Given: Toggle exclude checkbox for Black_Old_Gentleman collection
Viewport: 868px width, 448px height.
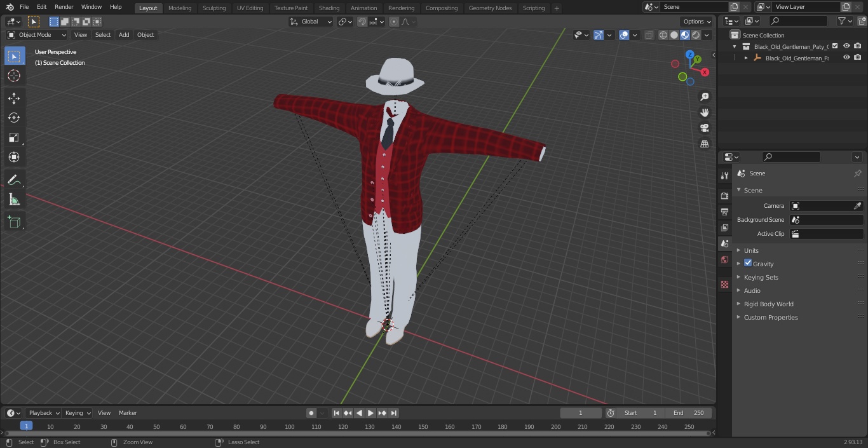Looking at the screenshot, I should [x=835, y=46].
